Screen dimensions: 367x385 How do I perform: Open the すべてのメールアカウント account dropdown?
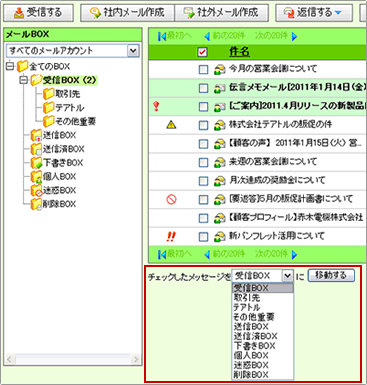tap(73, 51)
